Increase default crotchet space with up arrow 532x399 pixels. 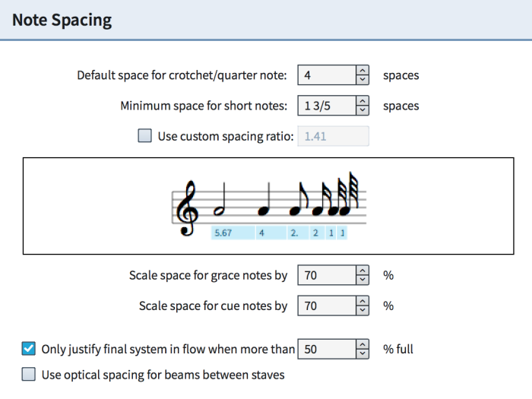click(363, 70)
